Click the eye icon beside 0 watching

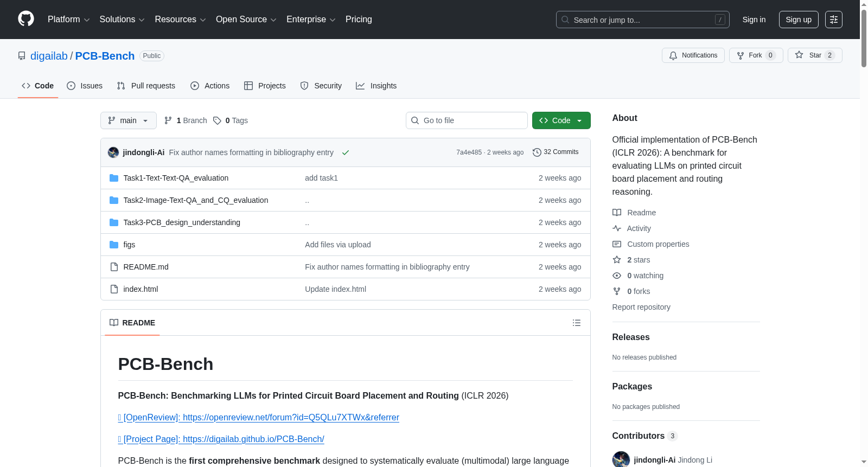click(x=617, y=276)
